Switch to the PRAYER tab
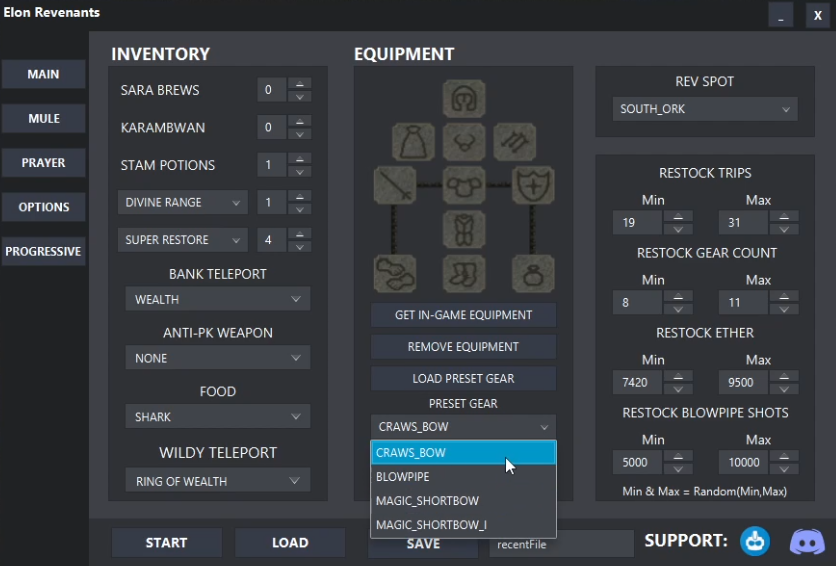This screenshot has width=836, height=566. point(43,163)
